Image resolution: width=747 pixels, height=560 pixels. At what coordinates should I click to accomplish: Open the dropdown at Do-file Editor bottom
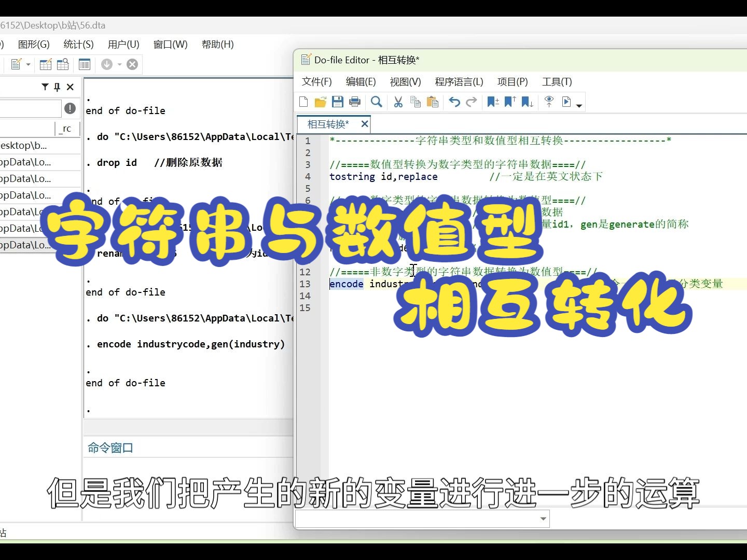[543, 519]
